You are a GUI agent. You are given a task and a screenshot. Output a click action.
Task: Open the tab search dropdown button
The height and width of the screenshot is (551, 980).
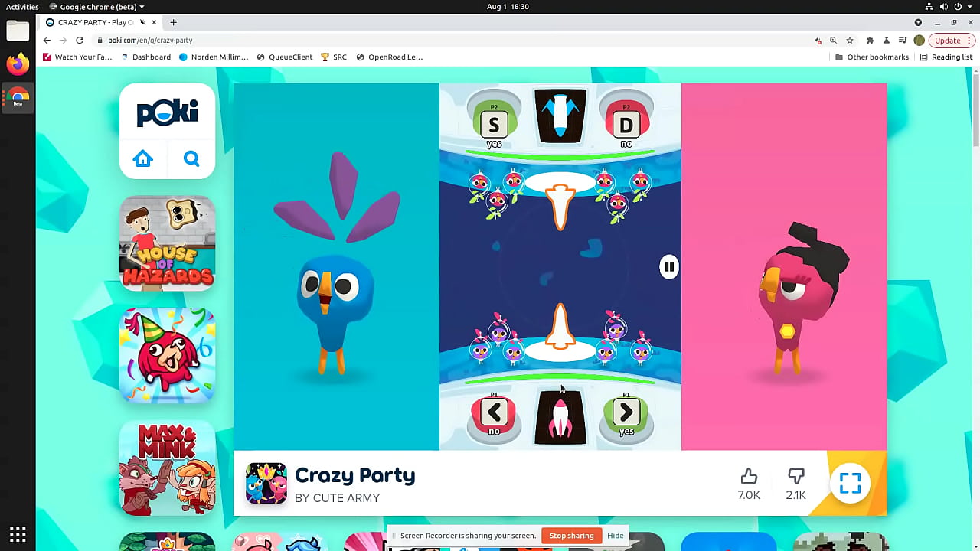(919, 22)
